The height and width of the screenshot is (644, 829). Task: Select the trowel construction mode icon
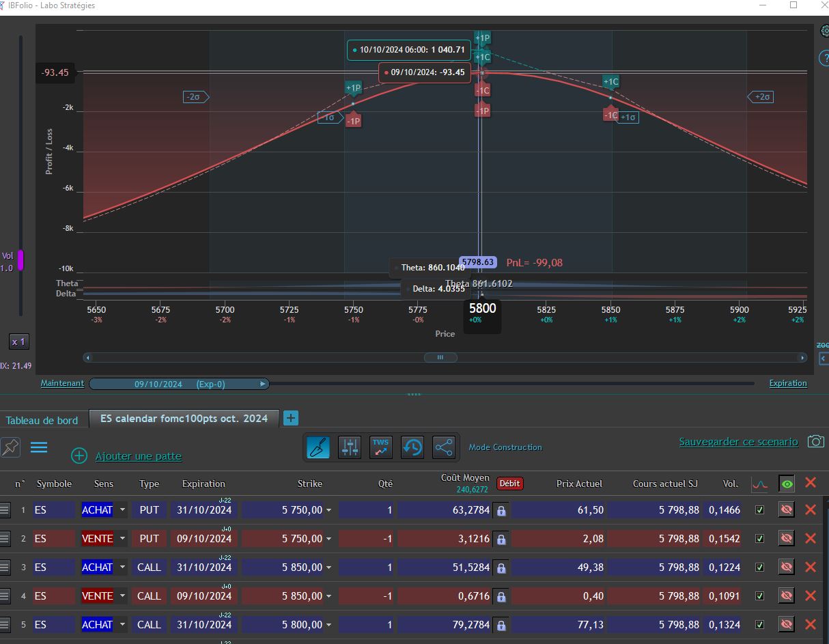click(319, 447)
